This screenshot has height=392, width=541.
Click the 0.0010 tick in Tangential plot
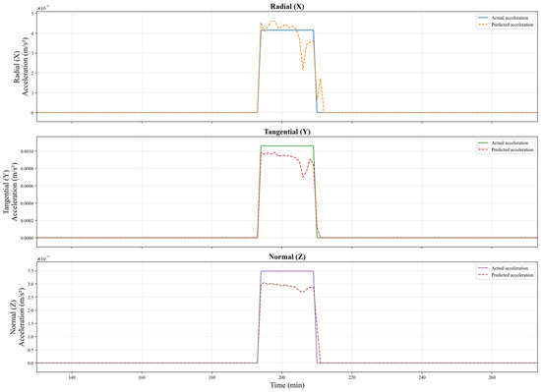[x=28, y=151]
